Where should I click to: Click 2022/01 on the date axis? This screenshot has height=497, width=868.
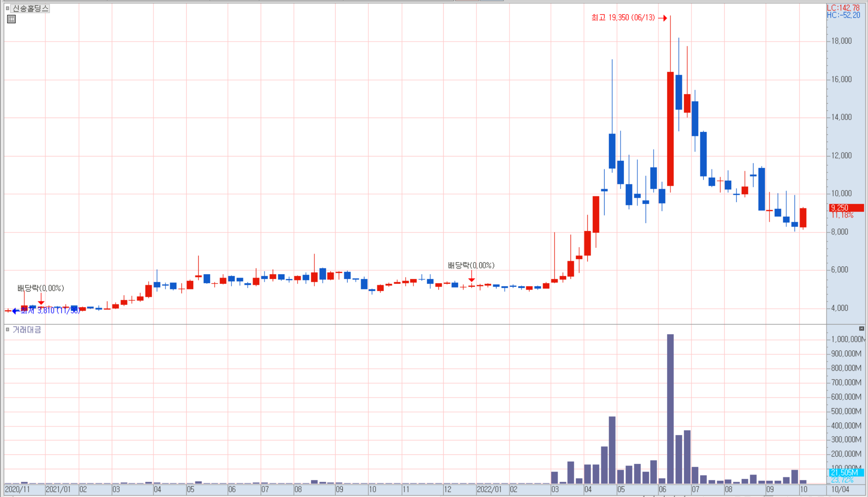(x=489, y=489)
